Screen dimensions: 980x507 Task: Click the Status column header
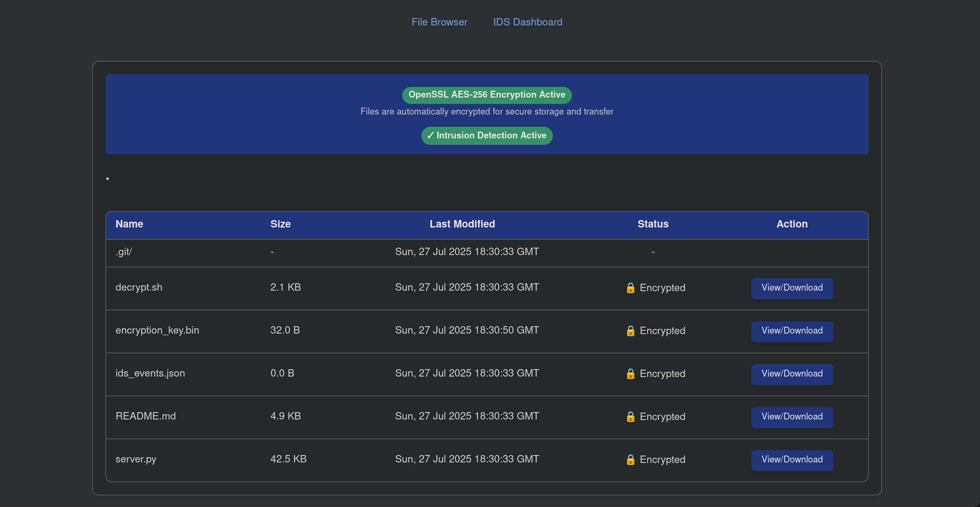coord(653,224)
